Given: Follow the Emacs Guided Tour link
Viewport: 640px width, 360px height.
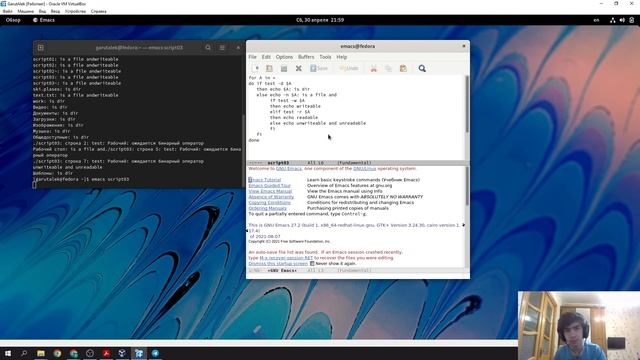Looking at the screenshot, I should point(269,185).
